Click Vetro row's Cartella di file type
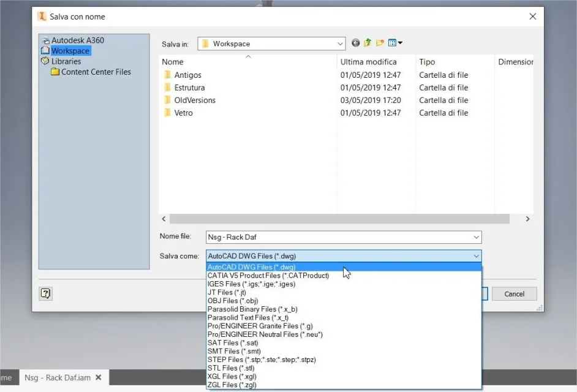The image size is (577, 392). coord(443,113)
